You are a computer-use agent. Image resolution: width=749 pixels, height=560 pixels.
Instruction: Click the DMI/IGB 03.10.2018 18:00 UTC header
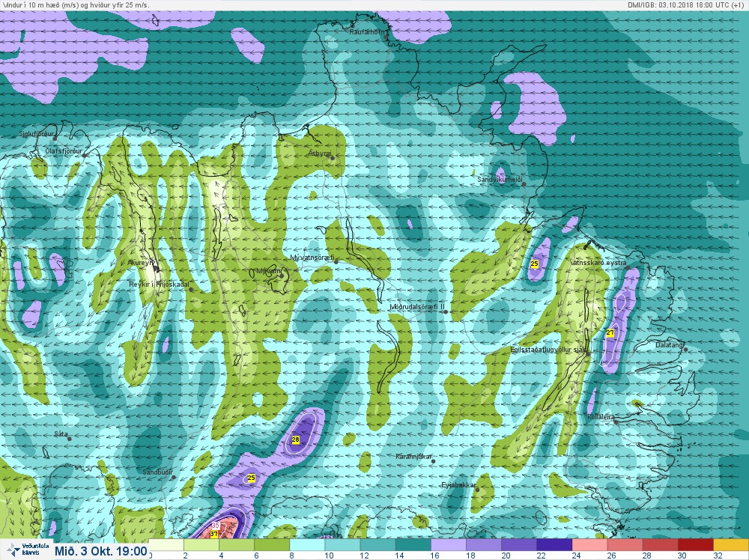(x=686, y=4)
